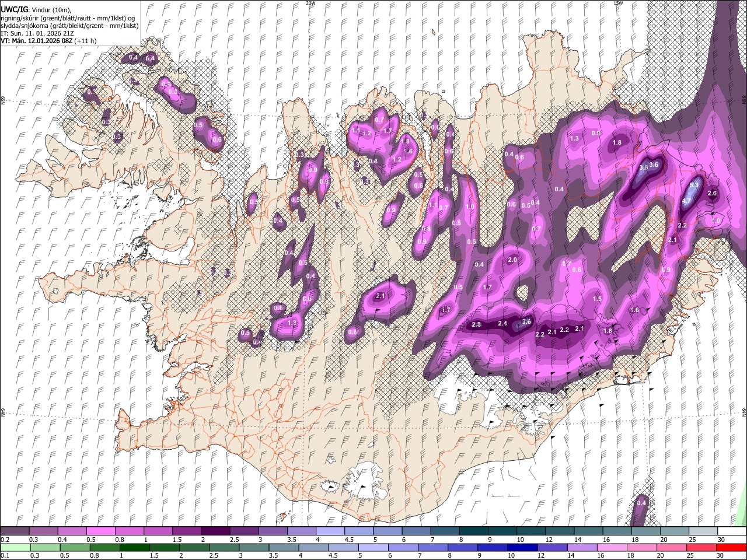Select the snow legend swatch between 6 and 7
The width and height of the screenshot is (747, 560).
coord(415,531)
